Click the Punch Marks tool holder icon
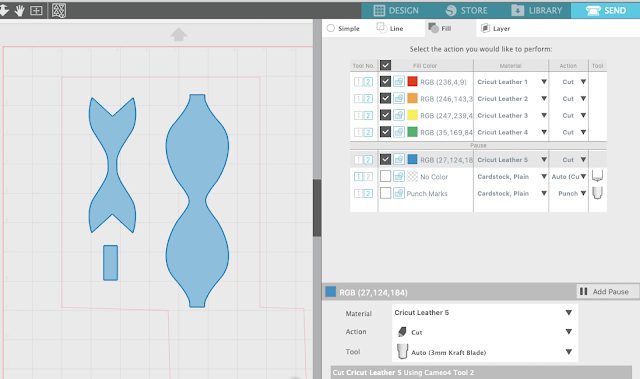This screenshot has height=379, width=640. tap(597, 193)
